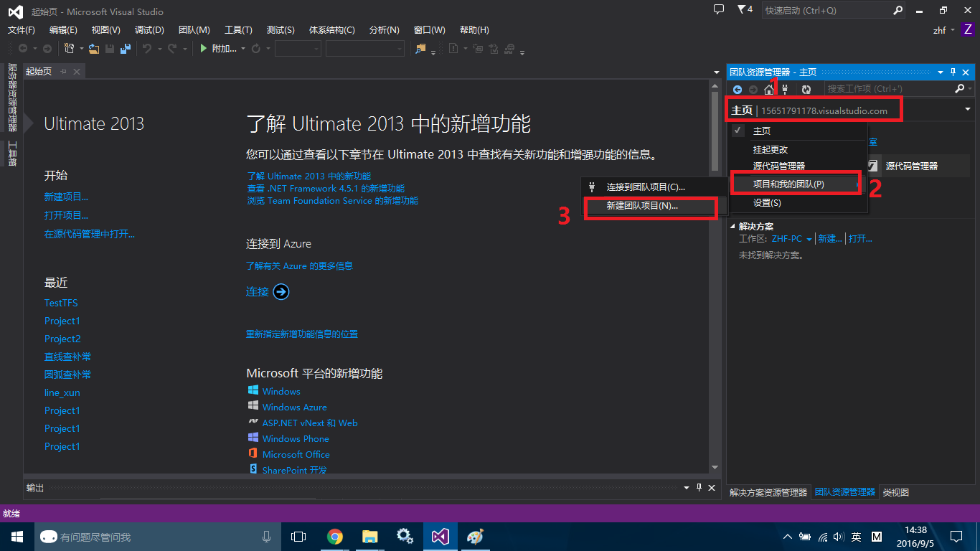Screen dimensions: 980x551
Task: Expand the 工作区 ZHF-PC dropdown
Action: coord(809,238)
